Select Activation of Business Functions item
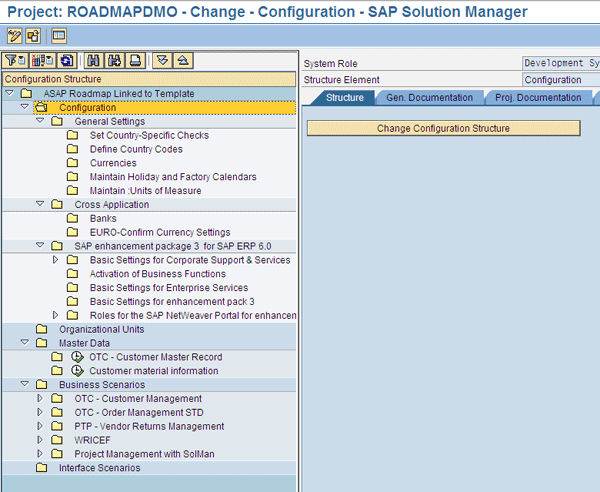 click(158, 274)
